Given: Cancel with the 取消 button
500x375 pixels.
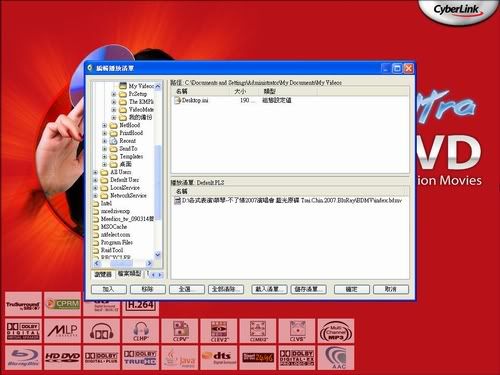Looking at the screenshot, I should [x=391, y=289].
